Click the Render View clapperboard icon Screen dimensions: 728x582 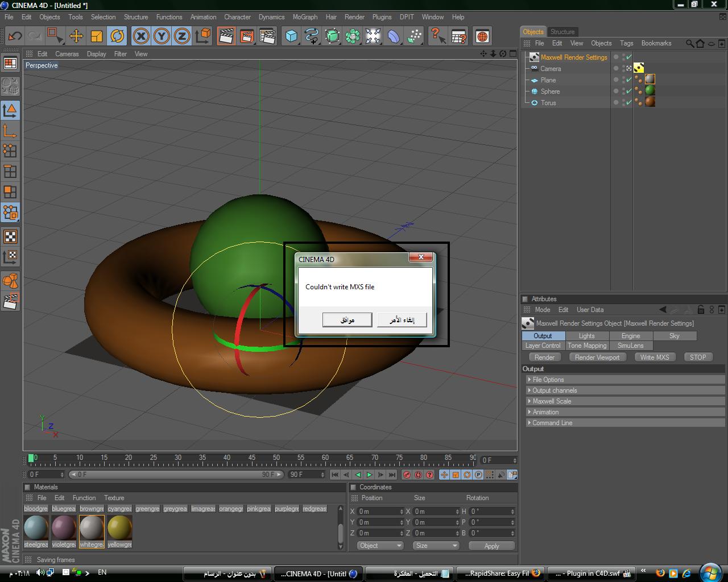226,36
